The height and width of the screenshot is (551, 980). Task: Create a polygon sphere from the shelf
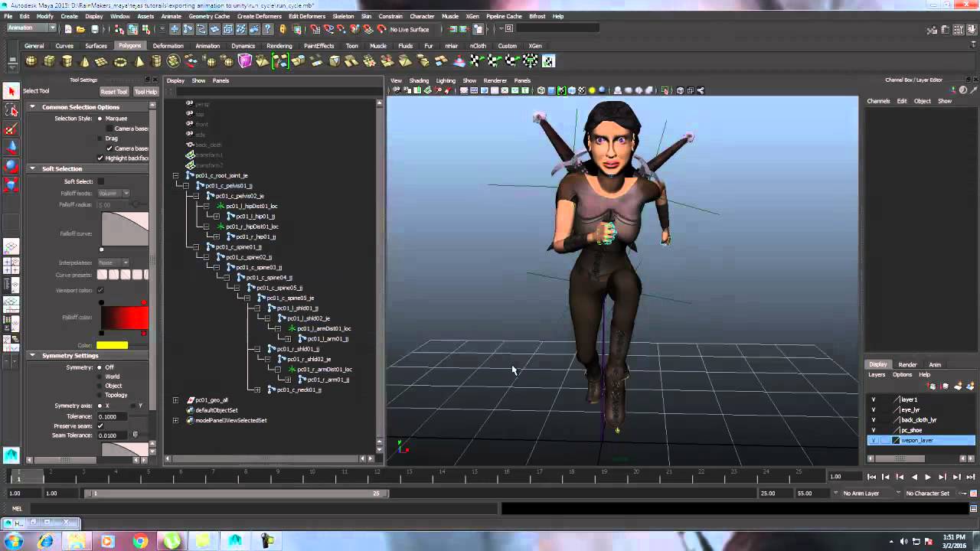coord(31,61)
